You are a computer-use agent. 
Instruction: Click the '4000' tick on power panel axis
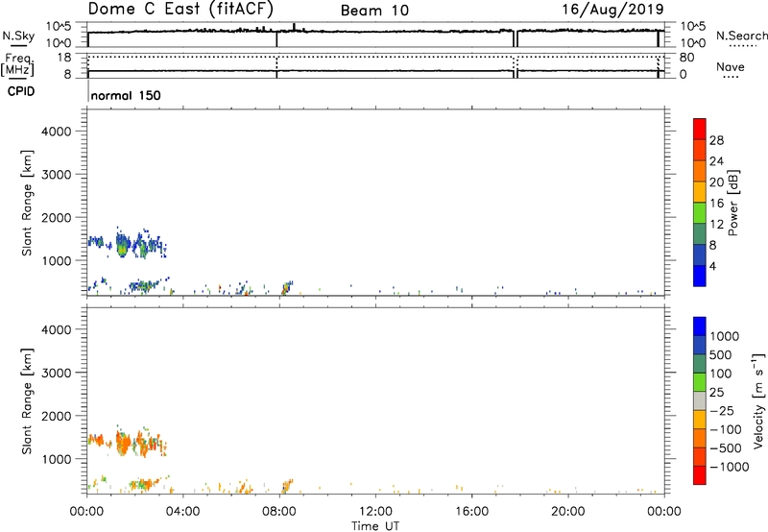57,132
